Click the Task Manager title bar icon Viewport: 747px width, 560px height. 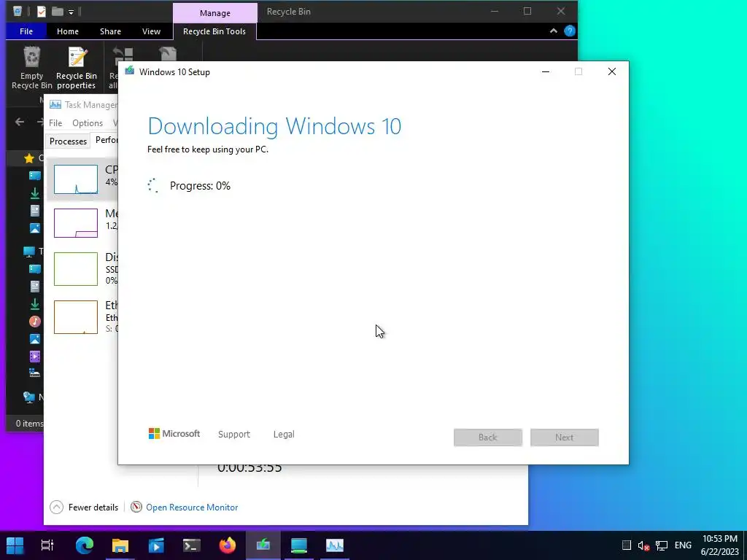click(55, 105)
